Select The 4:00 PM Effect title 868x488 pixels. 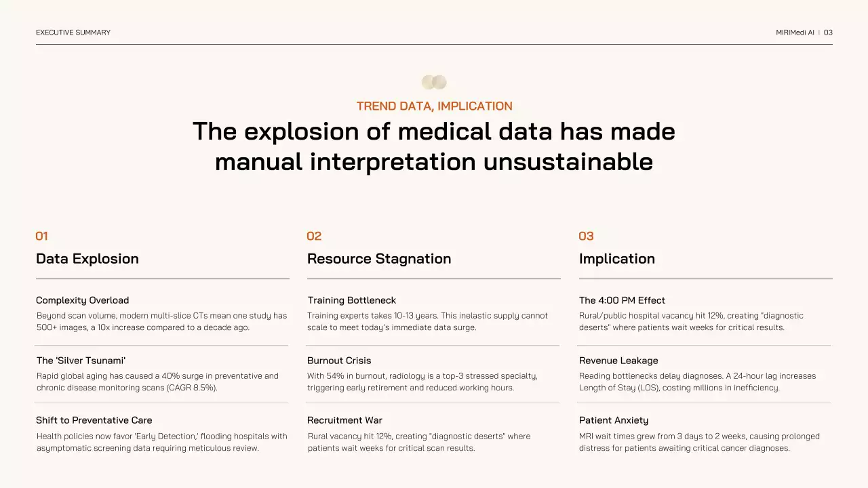click(623, 300)
